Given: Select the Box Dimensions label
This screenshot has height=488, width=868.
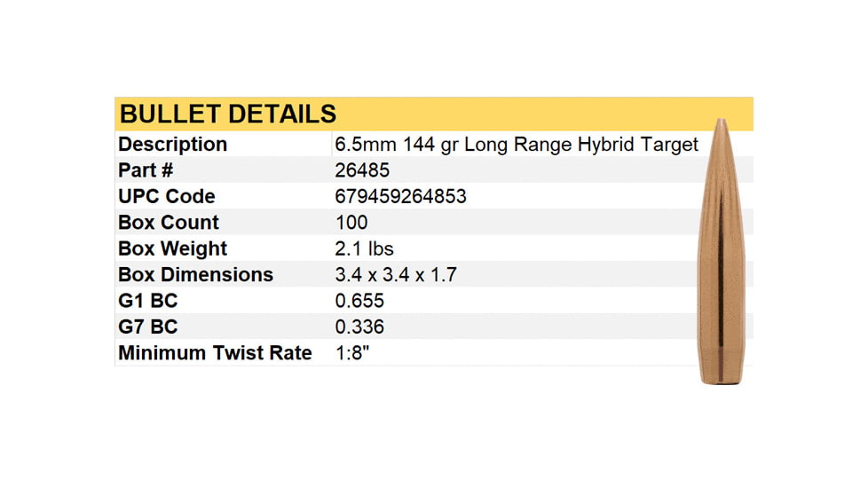Looking at the screenshot, I should 196,275.
